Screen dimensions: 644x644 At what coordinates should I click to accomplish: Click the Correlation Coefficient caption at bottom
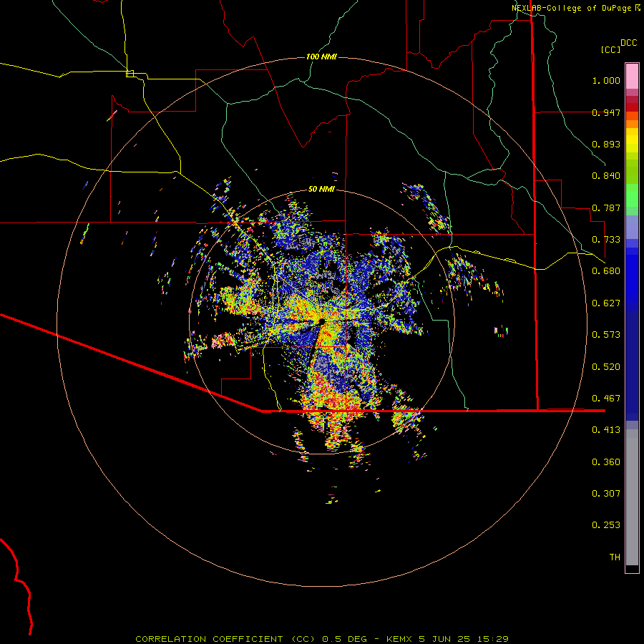[x=322, y=639]
